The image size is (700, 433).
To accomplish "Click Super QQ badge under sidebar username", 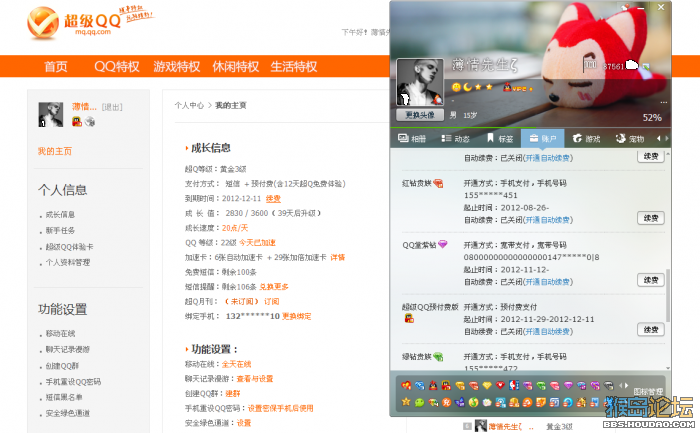I will [77, 121].
